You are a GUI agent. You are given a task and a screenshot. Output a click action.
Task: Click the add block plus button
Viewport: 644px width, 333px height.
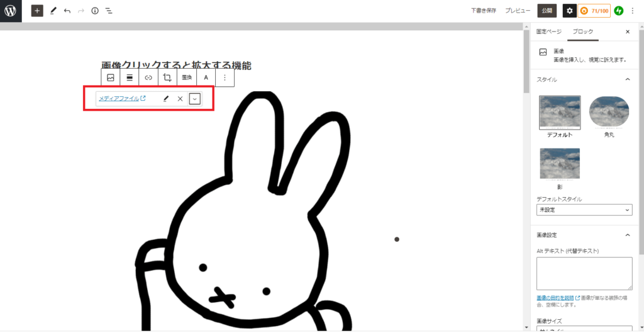[37, 11]
